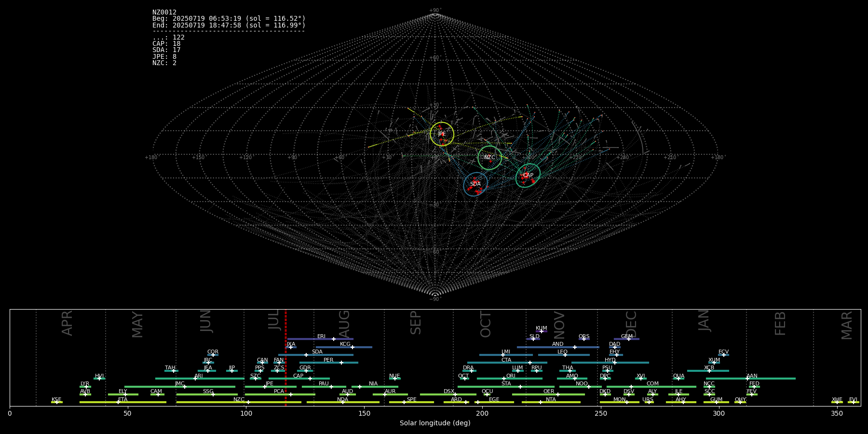Click the URS shower label in the timeline
The height and width of the screenshot is (434, 868).
[648, 400]
